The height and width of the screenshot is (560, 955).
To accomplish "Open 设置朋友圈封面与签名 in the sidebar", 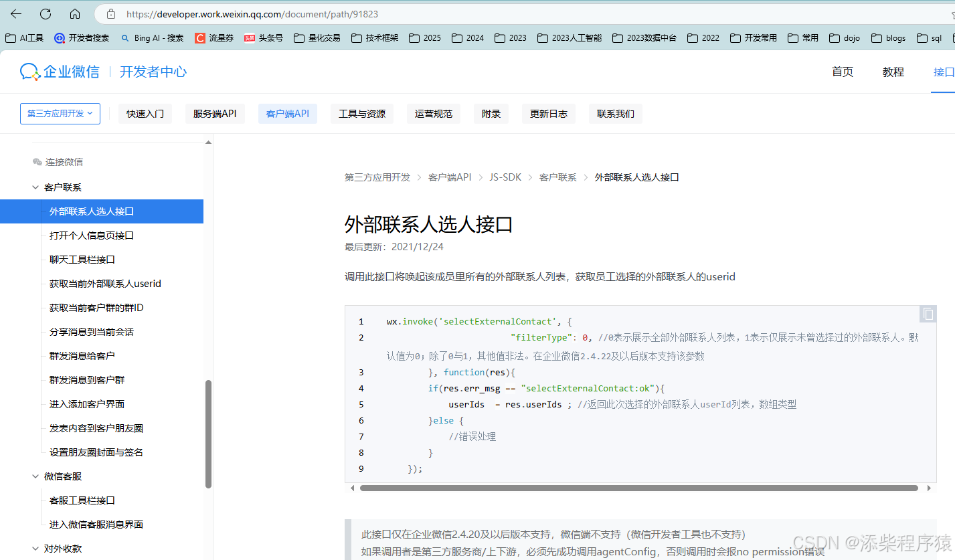I will (x=96, y=452).
